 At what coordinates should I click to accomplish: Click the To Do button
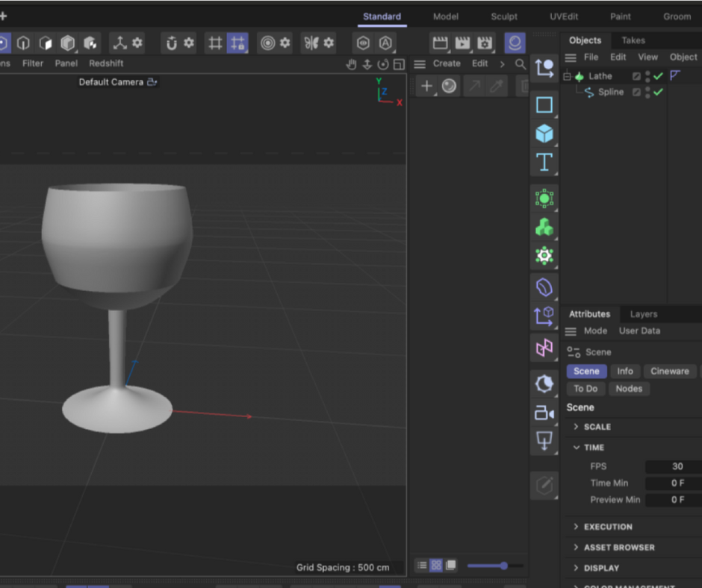pos(585,388)
